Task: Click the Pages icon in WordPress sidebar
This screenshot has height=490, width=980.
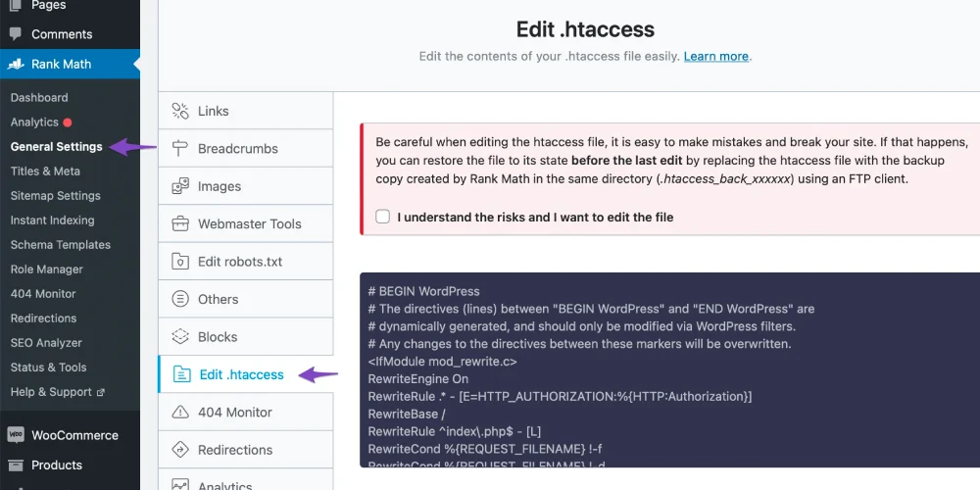Action: click(16, 5)
